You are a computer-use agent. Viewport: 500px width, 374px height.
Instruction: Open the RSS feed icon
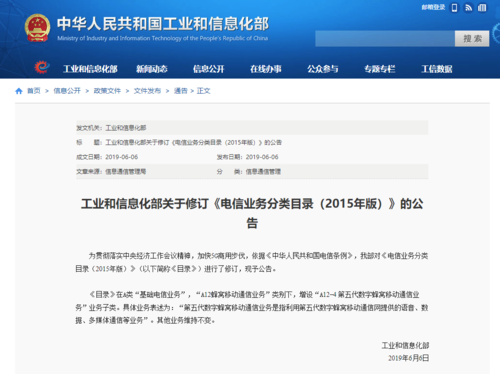[469, 7]
